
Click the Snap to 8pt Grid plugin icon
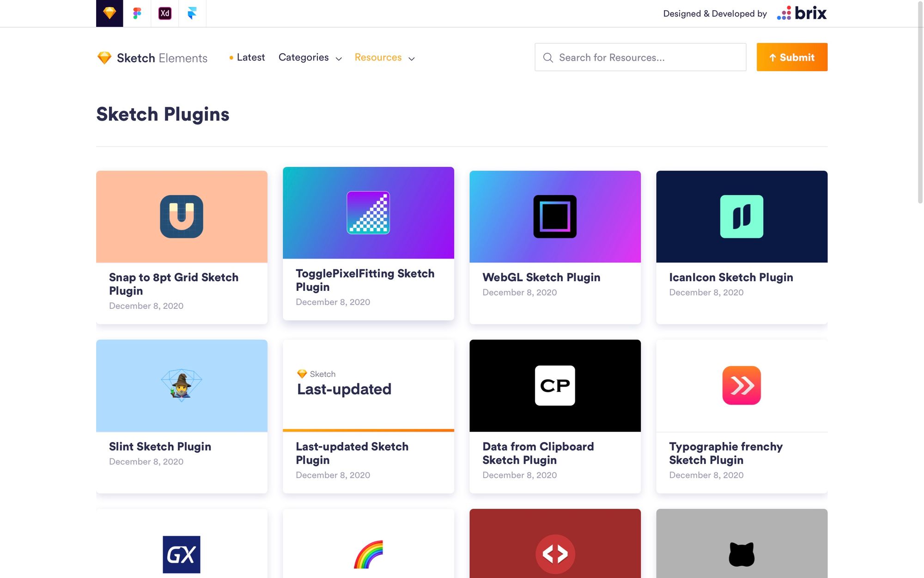[x=182, y=216]
